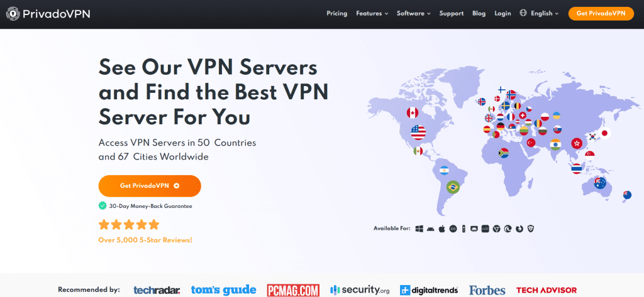Select the Firefox browser icon
Image resolution: width=644 pixels, height=297 pixels.
(519, 229)
